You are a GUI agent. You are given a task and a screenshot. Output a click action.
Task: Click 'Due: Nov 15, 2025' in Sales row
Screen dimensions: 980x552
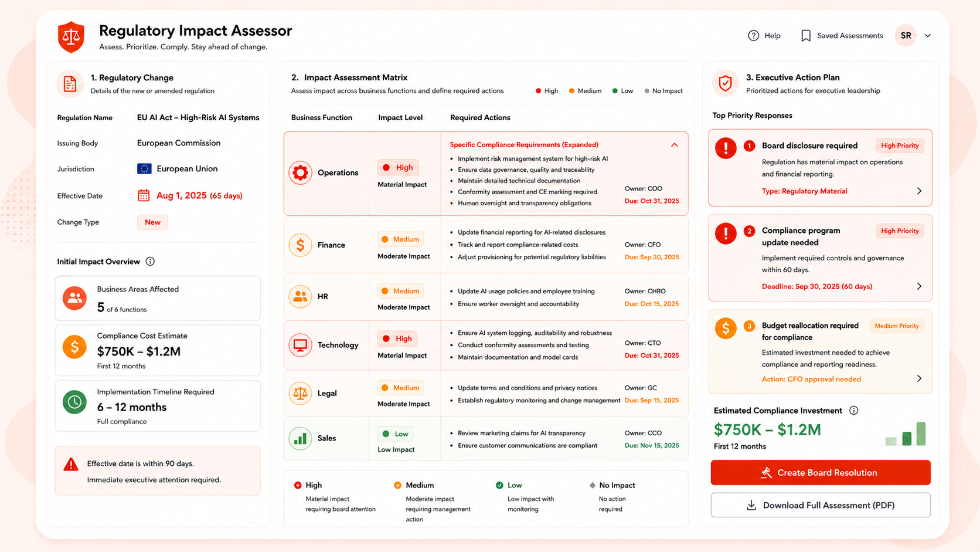pyautogui.click(x=652, y=445)
